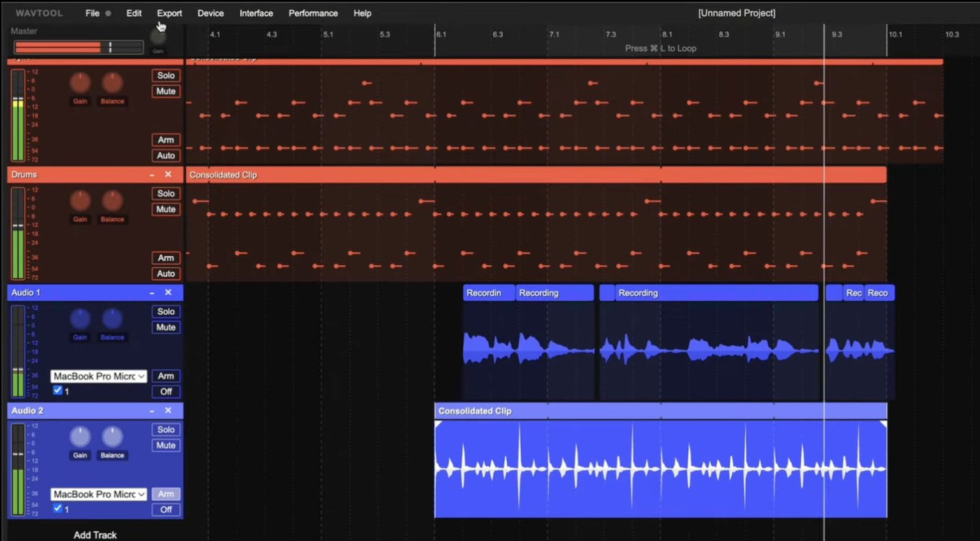980x541 pixels.
Task: Click the Audio 1 Balance knob
Action: point(112,318)
